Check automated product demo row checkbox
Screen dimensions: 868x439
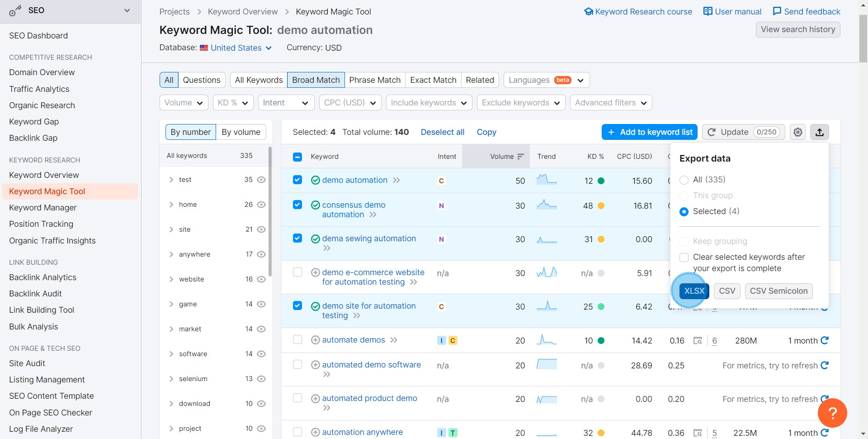pos(297,398)
